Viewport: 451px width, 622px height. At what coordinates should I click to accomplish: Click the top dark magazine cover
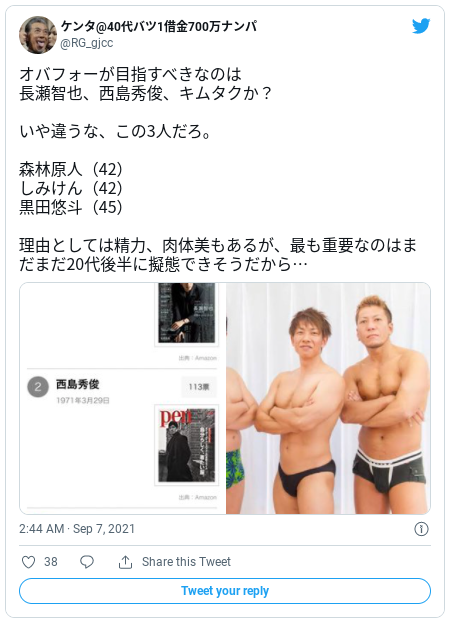[186, 313]
